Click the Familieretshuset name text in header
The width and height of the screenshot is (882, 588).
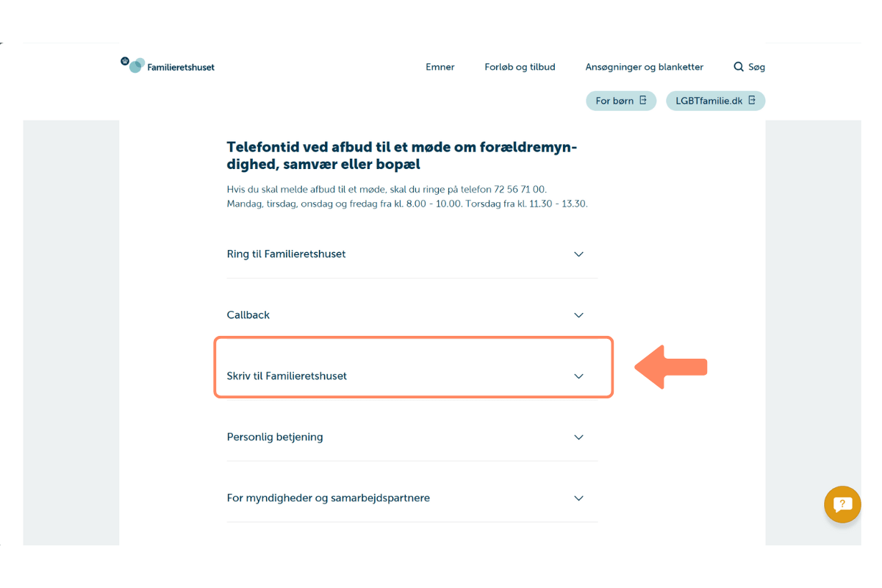181,67
